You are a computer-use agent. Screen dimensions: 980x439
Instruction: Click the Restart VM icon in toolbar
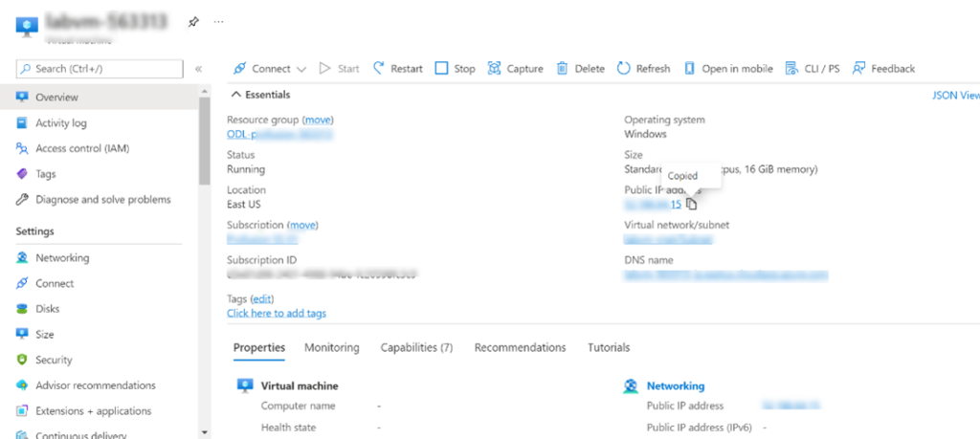coord(380,69)
